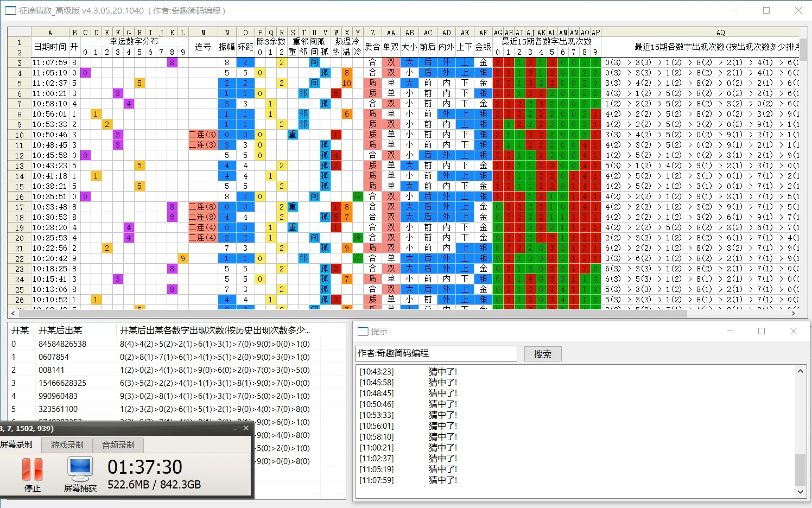Select row header 3
The width and height of the screenshot is (812, 508).
tap(19, 63)
